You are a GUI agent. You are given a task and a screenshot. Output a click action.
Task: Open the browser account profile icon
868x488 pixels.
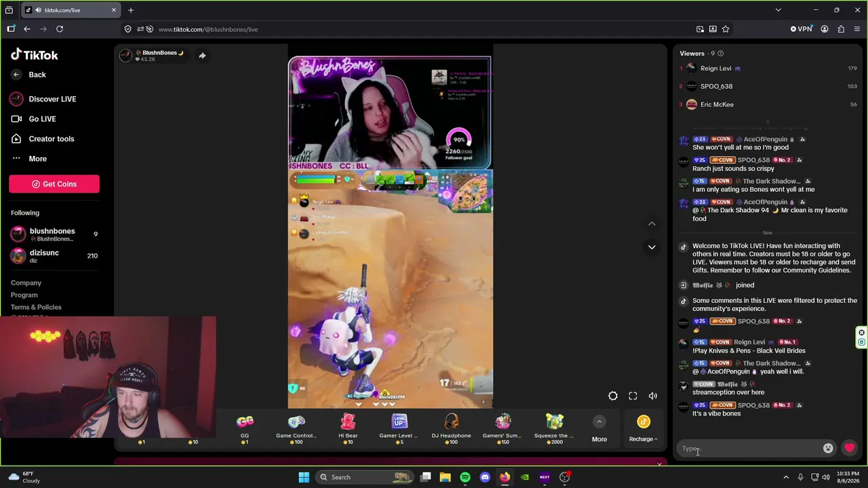tap(825, 29)
